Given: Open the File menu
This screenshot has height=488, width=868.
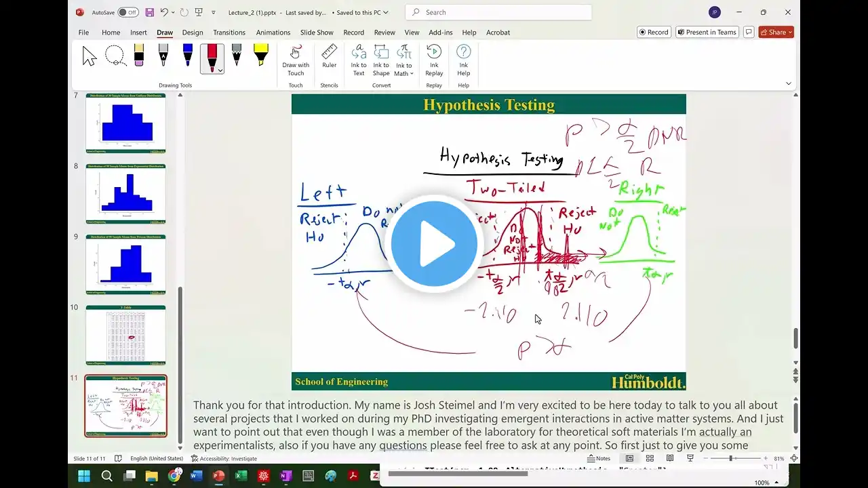Looking at the screenshot, I should tap(83, 33).
